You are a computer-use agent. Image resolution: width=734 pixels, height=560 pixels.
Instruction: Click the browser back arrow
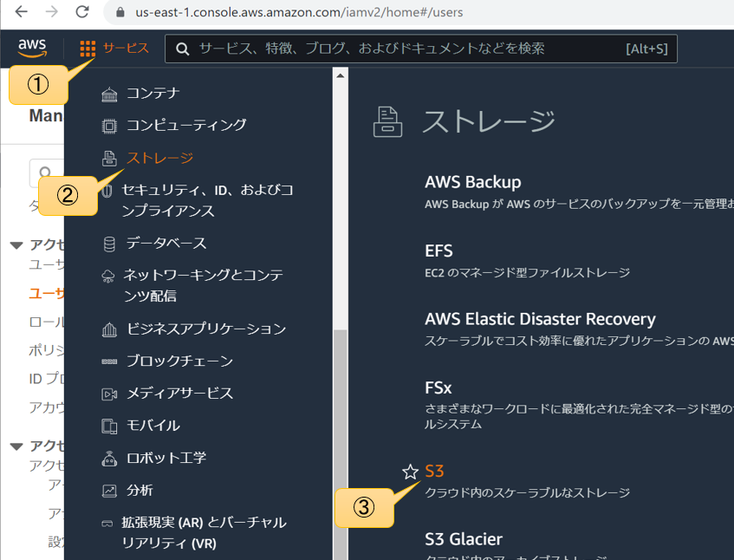coord(22,12)
